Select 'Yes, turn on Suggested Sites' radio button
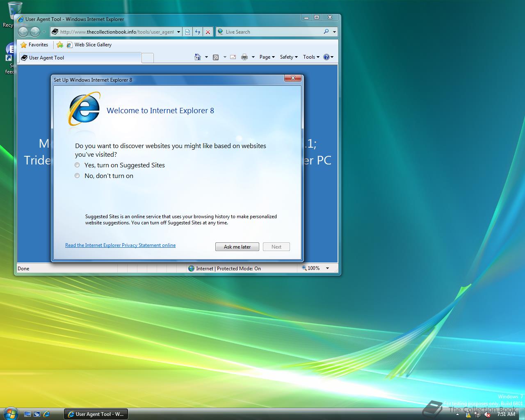The width and height of the screenshot is (525, 420). tap(77, 165)
